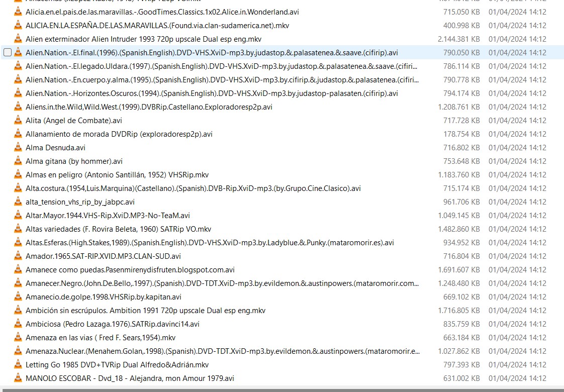The image size is (564, 392).
Task: Select file Alicia.en.el.pais.de.las.maravillas GoodTimes.Classics.avi
Action: tap(162, 12)
